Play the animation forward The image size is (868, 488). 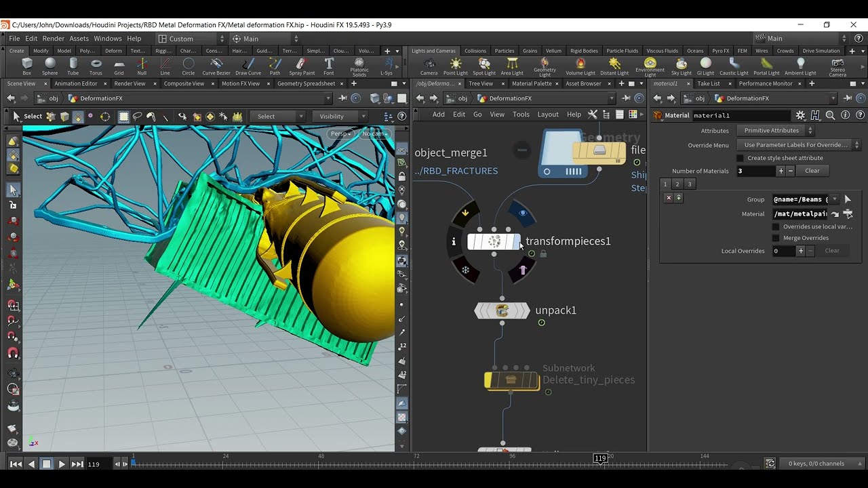tap(62, 464)
